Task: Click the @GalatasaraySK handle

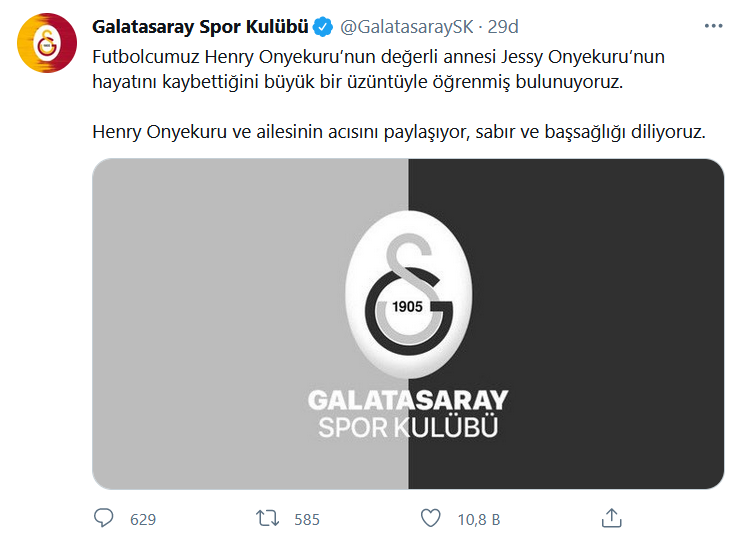Action: tap(406, 27)
